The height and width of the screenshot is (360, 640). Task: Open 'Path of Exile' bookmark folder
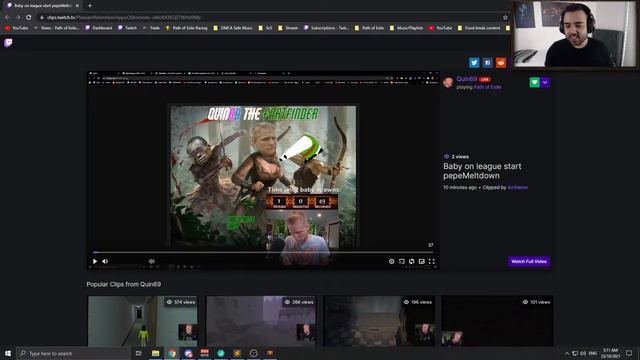(369, 28)
